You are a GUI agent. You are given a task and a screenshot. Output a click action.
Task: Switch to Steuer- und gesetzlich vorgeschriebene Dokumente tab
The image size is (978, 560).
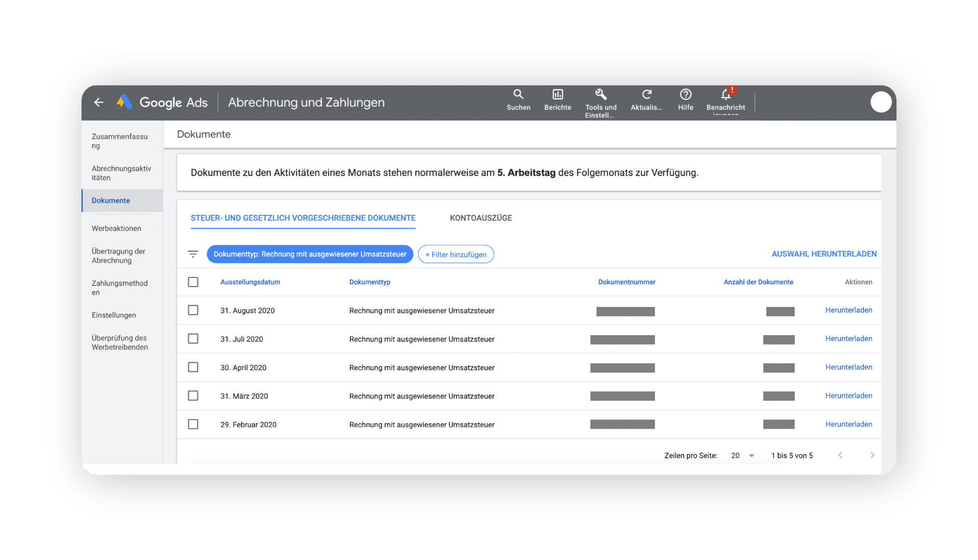(x=303, y=218)
